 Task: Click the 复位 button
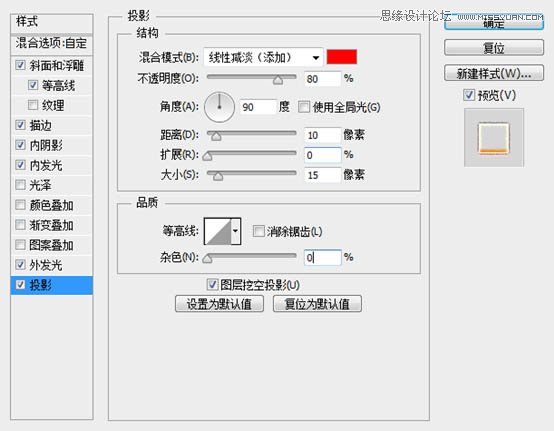coord(494,48)
